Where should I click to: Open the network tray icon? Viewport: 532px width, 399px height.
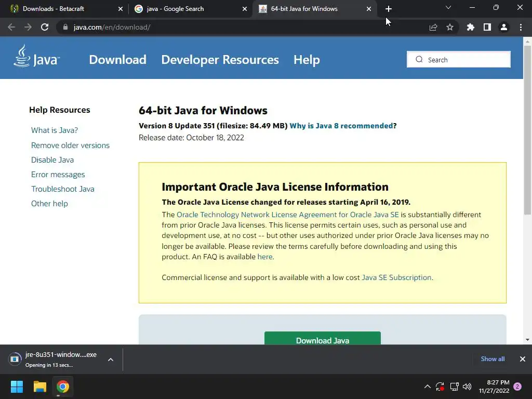pos(454,387)
